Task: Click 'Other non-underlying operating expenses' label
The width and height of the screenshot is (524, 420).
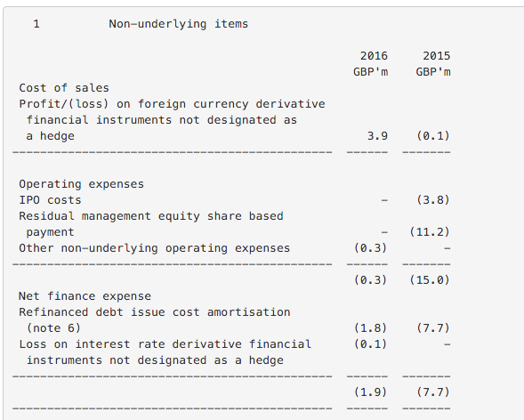Action: 155,248
